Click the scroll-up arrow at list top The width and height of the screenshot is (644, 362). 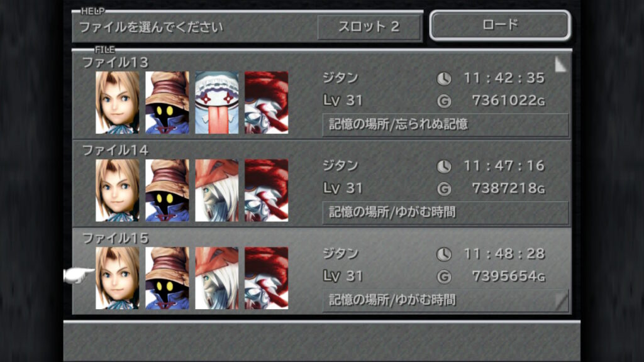click(x=560, y=64)
